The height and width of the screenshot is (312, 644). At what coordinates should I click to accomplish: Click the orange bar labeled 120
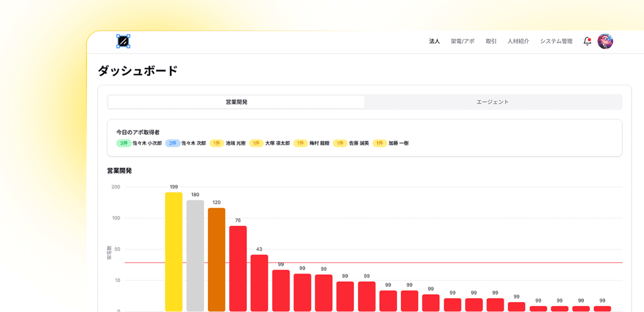(x=216, y=259)
